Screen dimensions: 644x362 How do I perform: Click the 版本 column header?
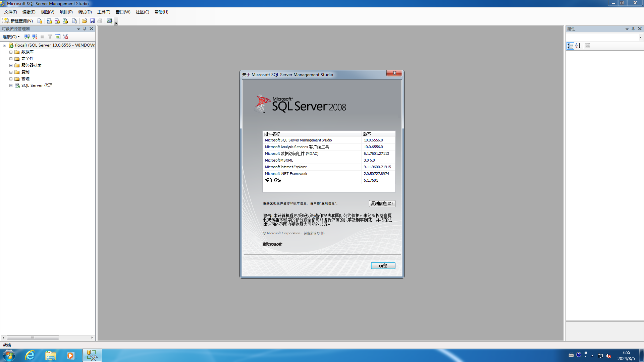click(x=379, y=134)
